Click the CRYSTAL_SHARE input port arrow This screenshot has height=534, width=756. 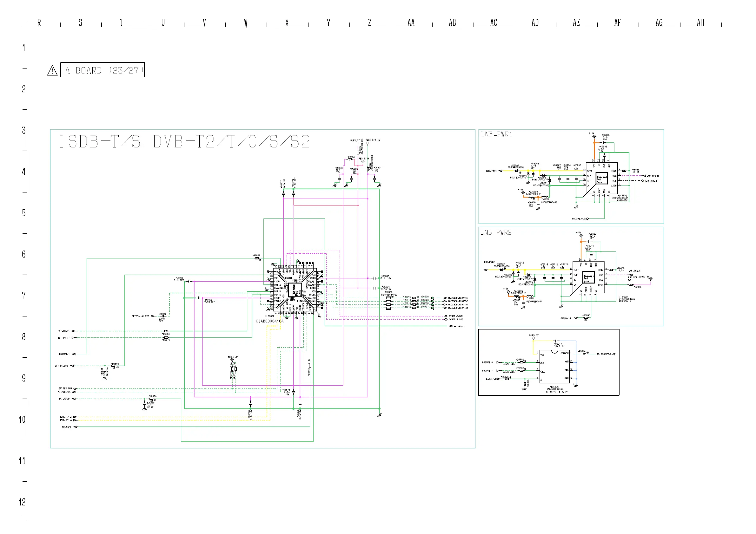153,316
